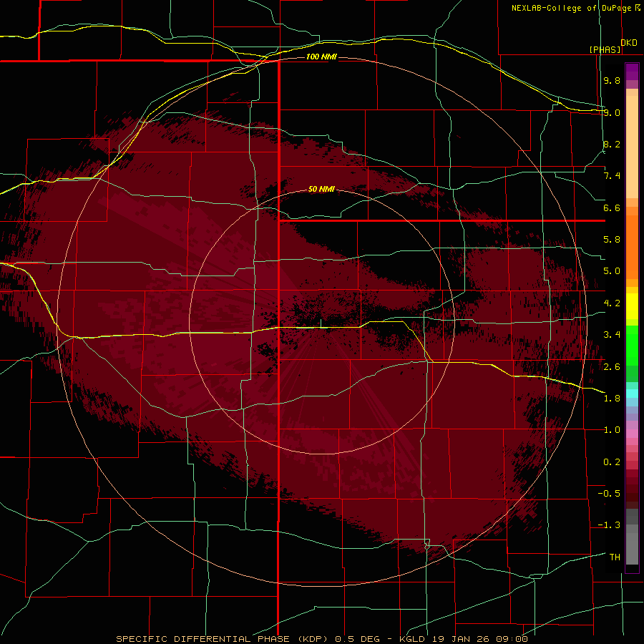The image size is (644, 644).
Task: Click the 0.2 scale label
Action: point(612,462)
